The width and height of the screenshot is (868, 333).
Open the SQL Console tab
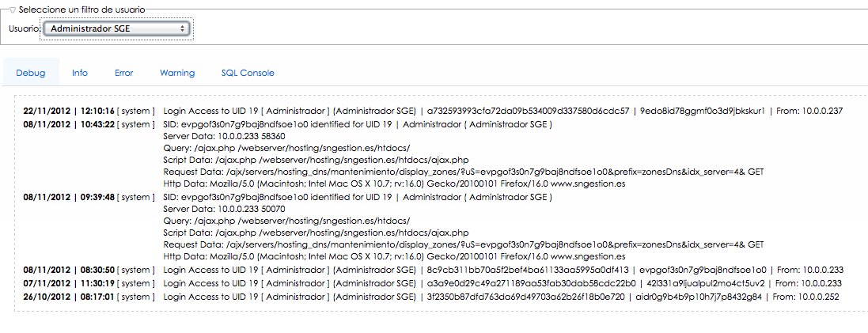click(x=248, y=73)
